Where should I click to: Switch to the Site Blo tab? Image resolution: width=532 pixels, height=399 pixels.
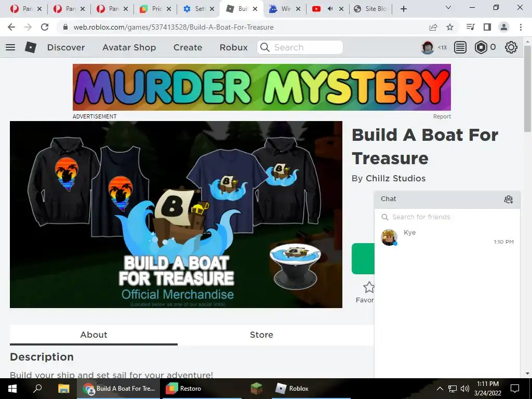click(x=370, y=9)
